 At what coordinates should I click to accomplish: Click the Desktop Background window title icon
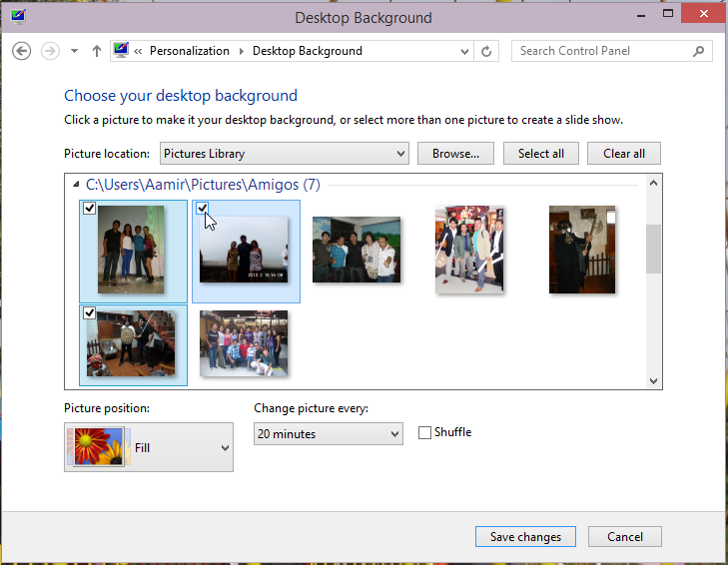pos(18,17)
